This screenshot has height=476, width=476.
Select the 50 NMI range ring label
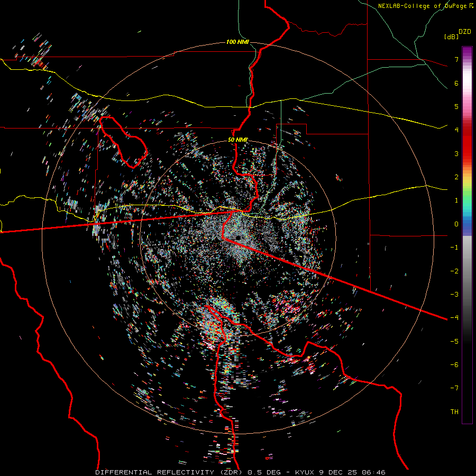click(237, 140)
